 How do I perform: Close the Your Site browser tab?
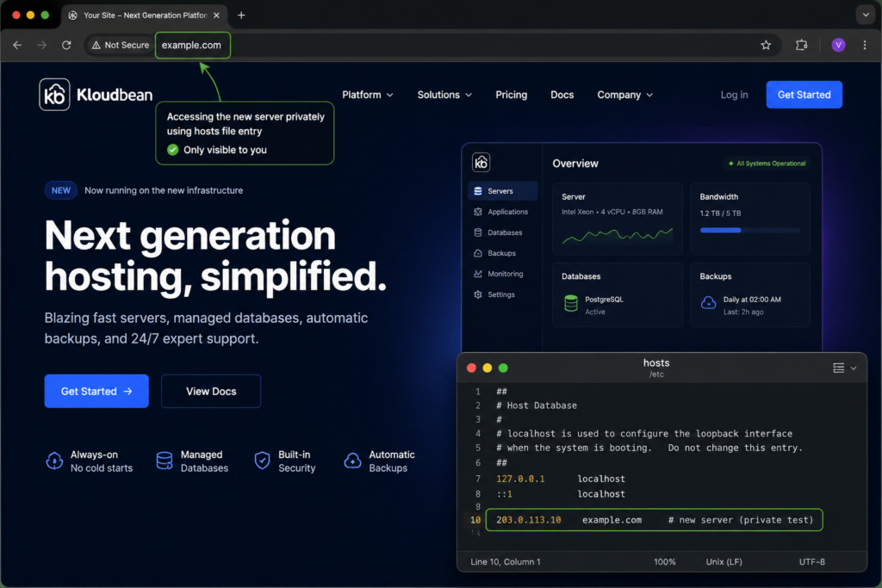[216, 15]
